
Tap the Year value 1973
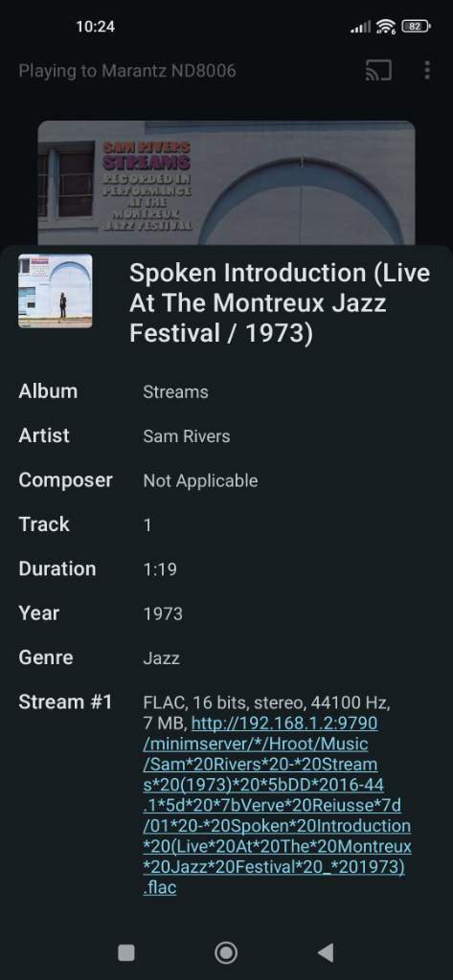tap(163, 613)
